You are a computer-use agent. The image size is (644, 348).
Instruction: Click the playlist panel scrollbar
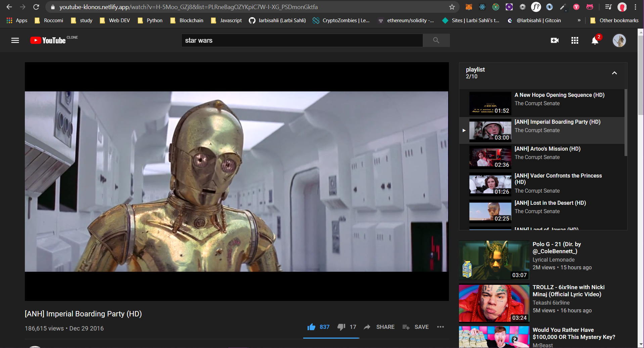click(626, 123)
